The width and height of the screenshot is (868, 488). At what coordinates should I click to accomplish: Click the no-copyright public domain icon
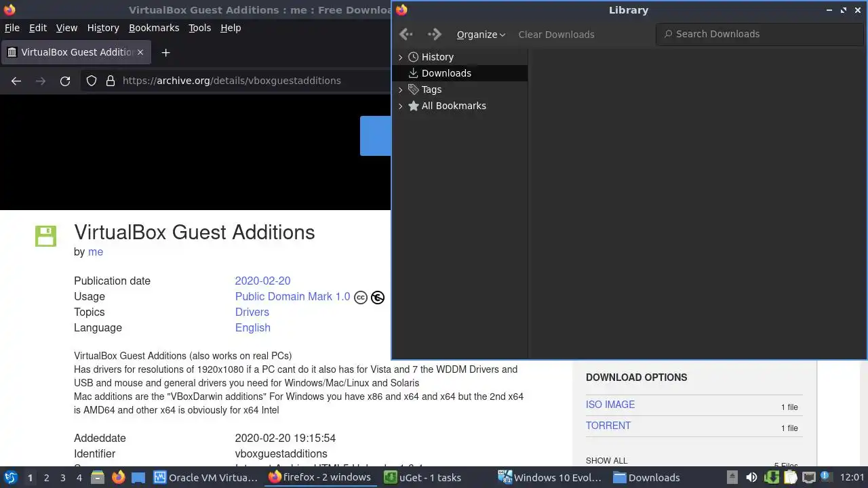(x=378, y=297)
